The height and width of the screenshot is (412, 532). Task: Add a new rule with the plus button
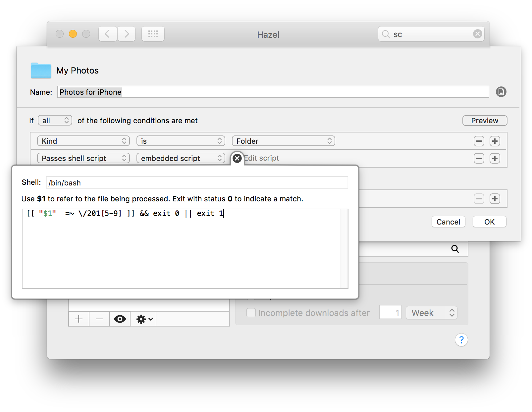point(79,319)
